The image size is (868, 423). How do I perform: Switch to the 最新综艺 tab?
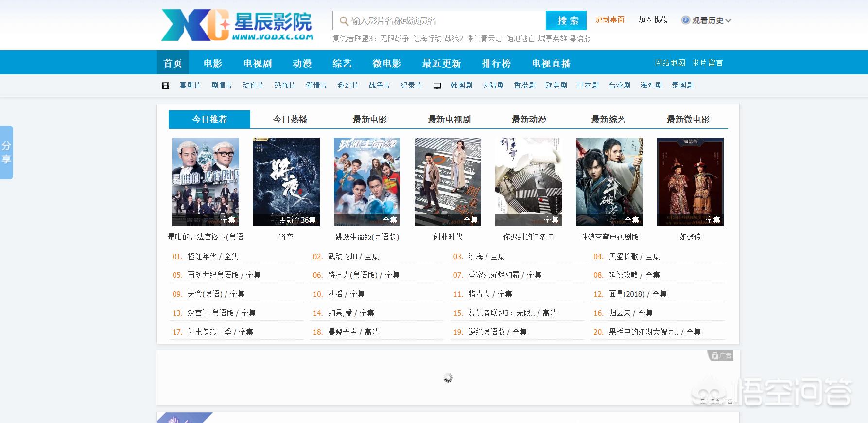pos(608,119)
